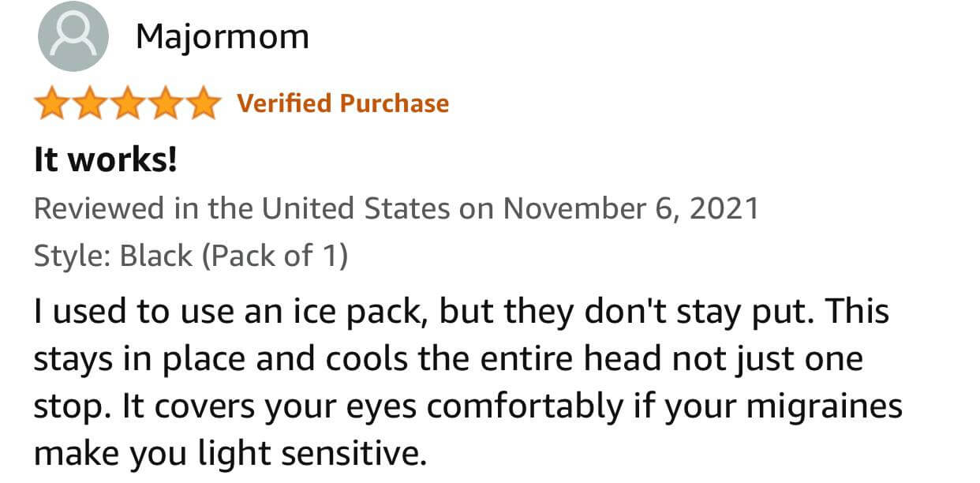Click the "(Pack of 1)" text

click(x=275, y=256)
